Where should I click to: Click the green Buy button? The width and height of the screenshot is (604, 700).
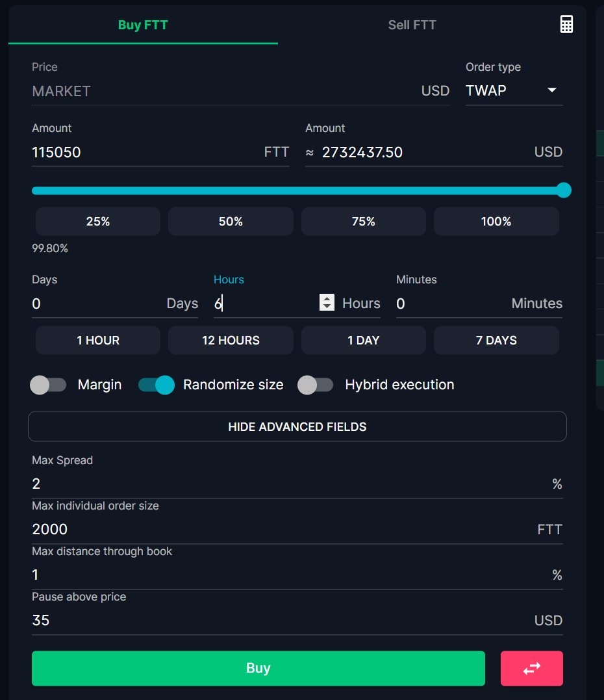pos(258,668)
